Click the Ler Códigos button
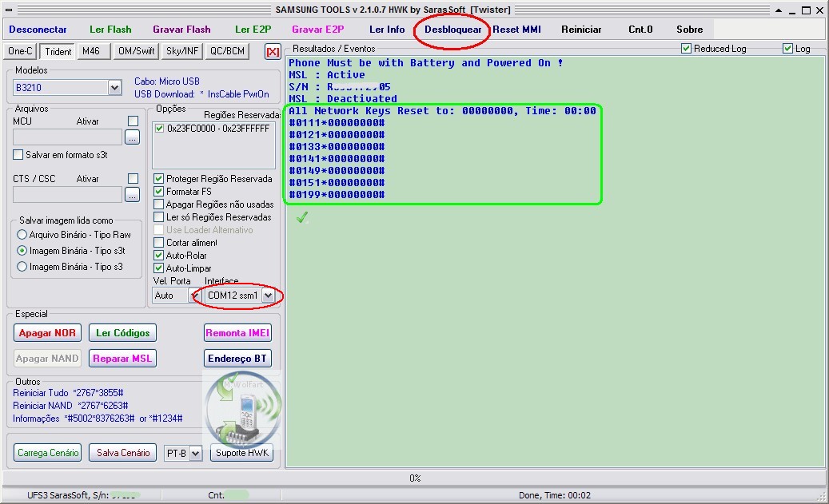 (x=122, y=333)
